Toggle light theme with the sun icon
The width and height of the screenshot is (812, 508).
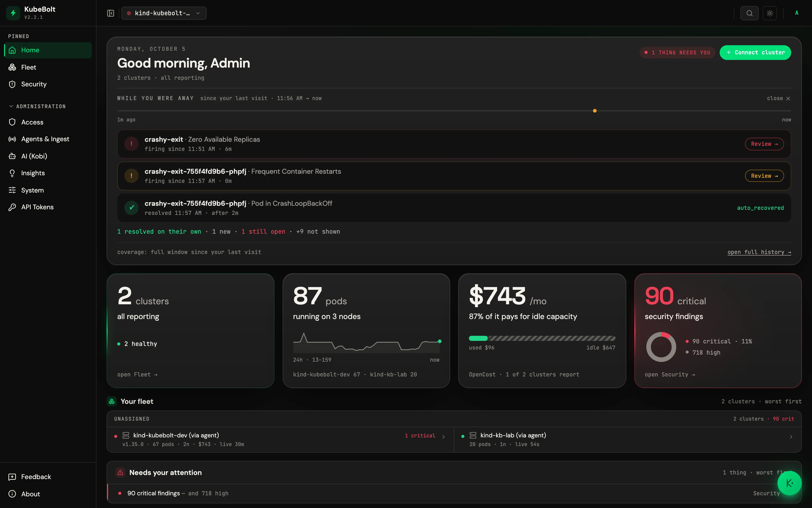(770, 13)
